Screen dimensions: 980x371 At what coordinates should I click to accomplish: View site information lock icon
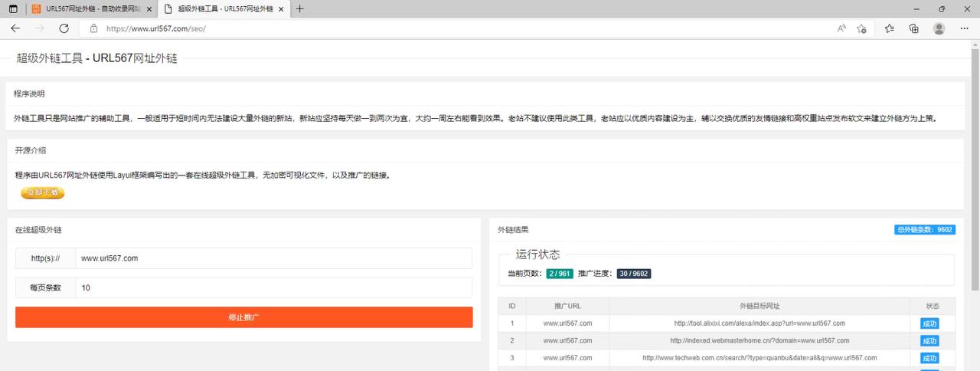(94, 28)
